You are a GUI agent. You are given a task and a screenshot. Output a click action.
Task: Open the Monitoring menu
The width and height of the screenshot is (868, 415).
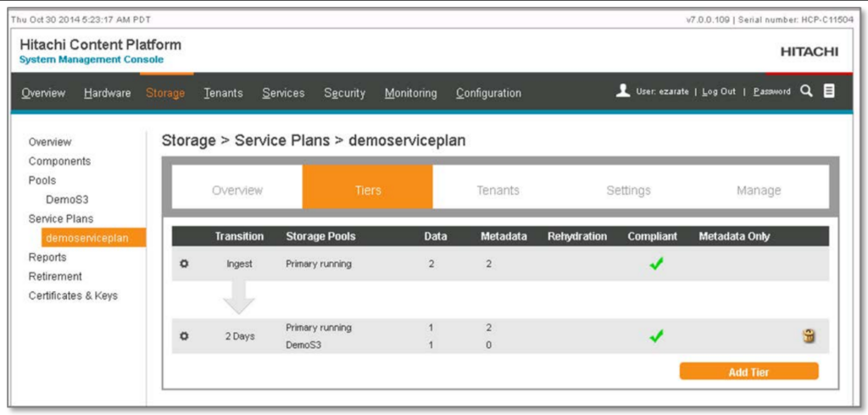click(x=411, y=93)
